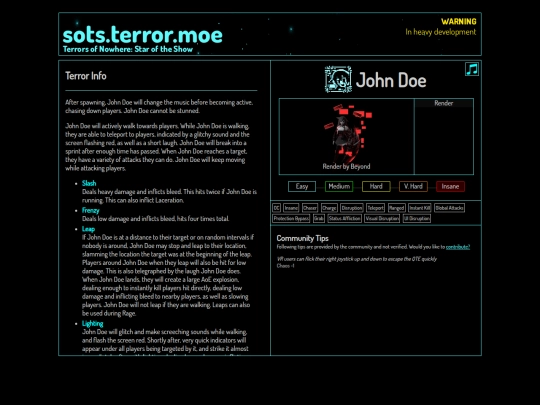Select the Hard difficulty button

[376, 186]
